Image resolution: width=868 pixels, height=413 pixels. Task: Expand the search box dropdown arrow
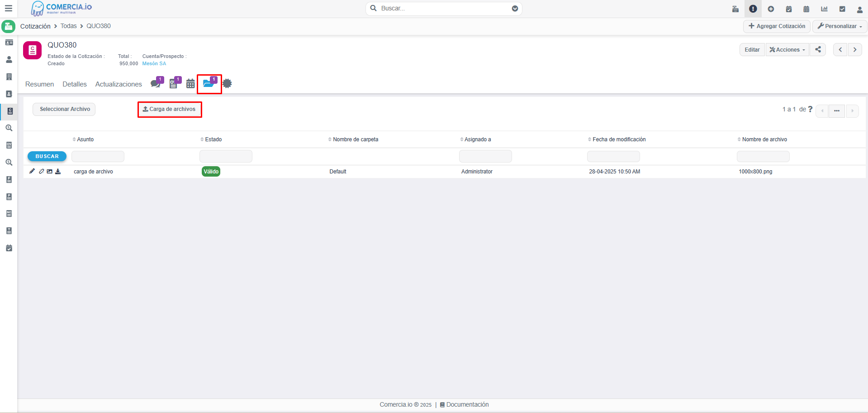click(x=515, y=9)
